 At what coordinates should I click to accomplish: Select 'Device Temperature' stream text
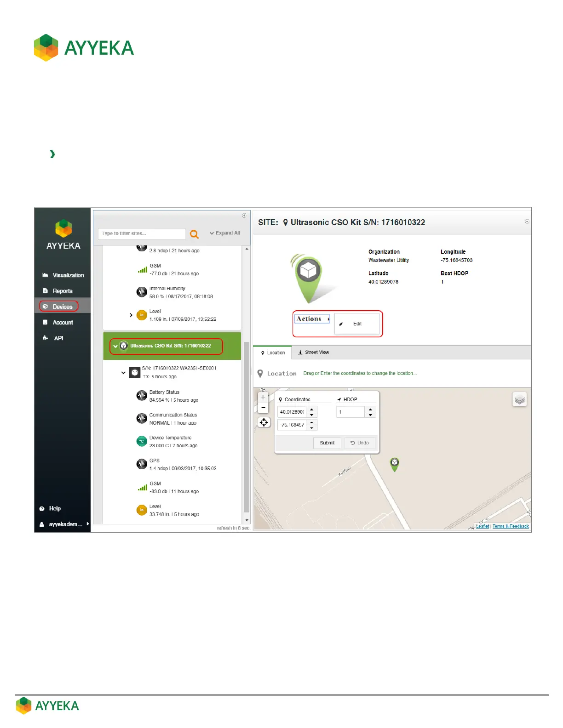[170, 438]
